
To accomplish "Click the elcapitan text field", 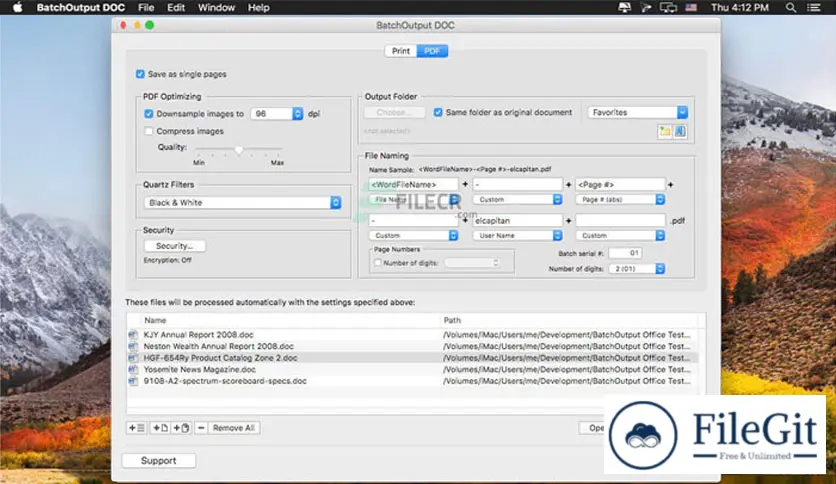I will [x=517, y=221].
